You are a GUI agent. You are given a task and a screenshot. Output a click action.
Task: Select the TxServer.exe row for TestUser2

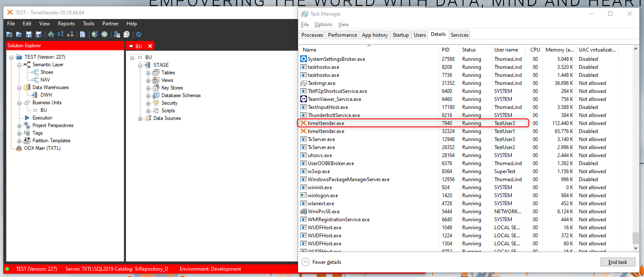click(466, 147)
